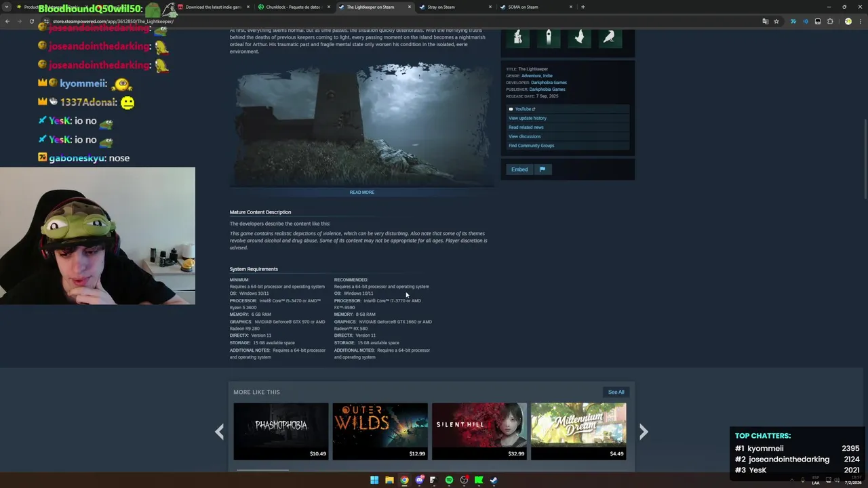Viewport: 868px width, 488px height.
Task: Open the Phasmophobia game card
Action: click(x=281, y=432)
